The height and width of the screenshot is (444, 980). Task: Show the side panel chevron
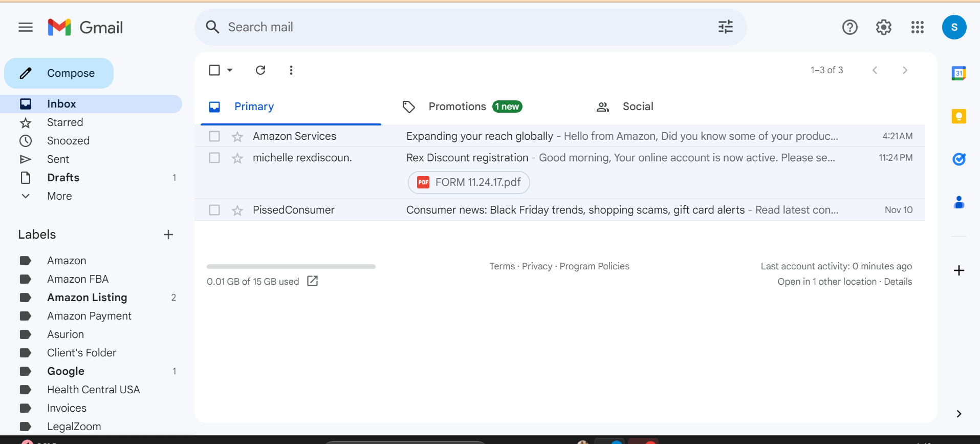(959, 414)
